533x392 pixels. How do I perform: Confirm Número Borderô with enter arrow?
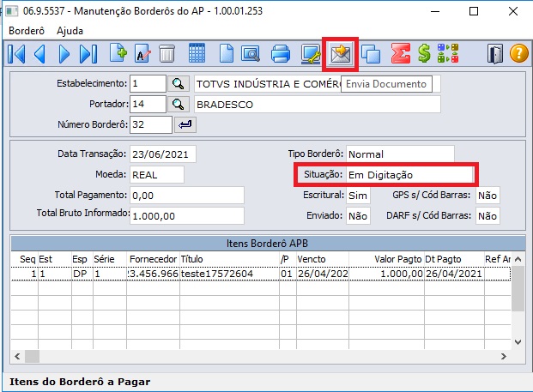(x=185, y=124)
